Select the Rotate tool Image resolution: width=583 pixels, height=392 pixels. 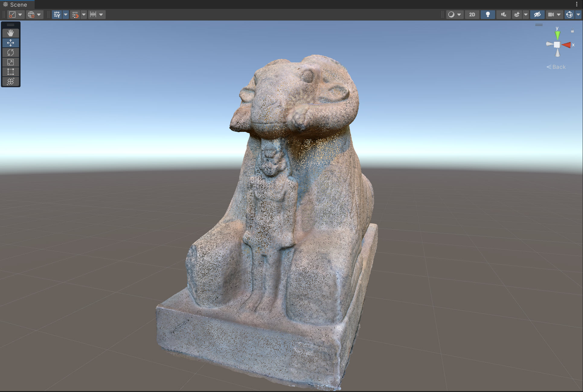point(11,53)
